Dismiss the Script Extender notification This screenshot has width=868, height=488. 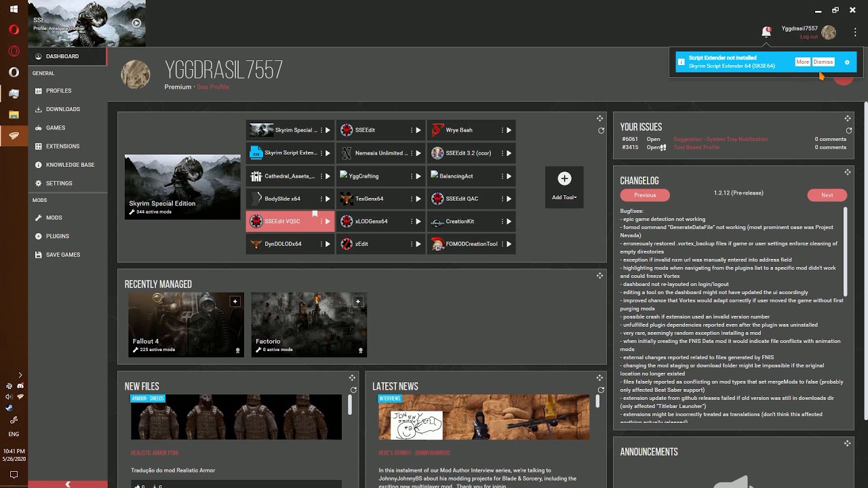[x=823, y=62]
